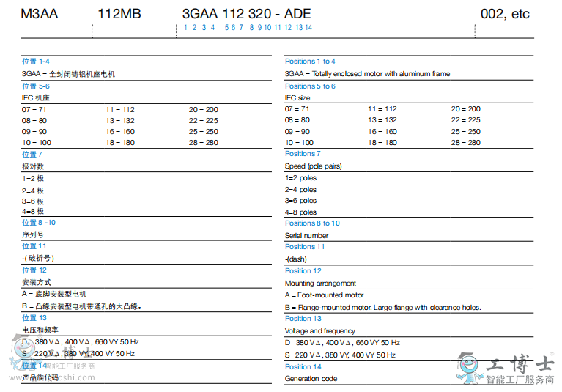Select the '位置 12' heading
Viewport: 562px width, 392px height.
pyautogui.click(x=34, y=270)
